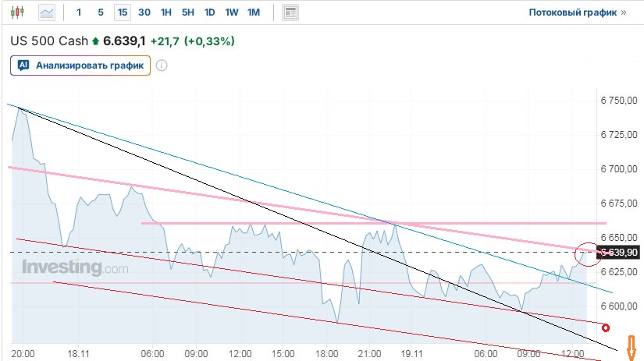Click the 6 639,90 current price label

[x=621, y=253]
